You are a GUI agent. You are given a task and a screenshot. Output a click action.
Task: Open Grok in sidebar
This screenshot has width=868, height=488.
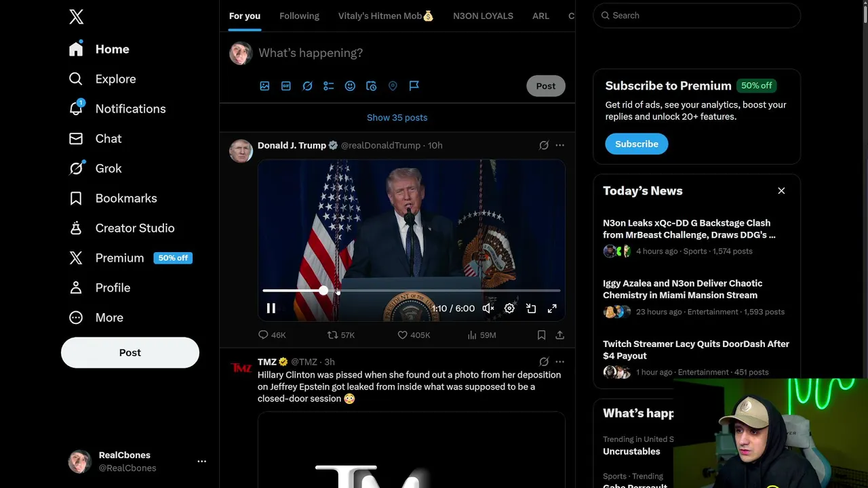(96, 169)
